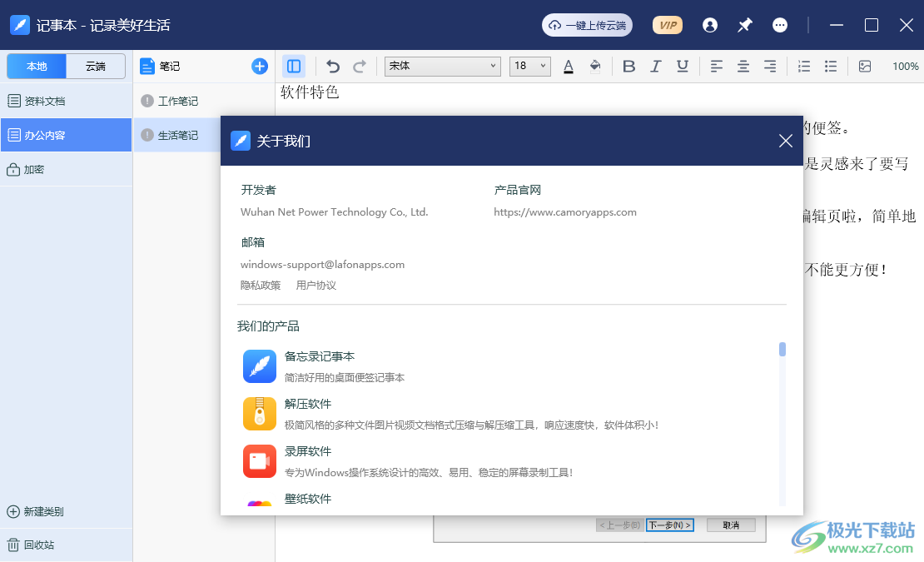The height and width of the screenshot is (562, 924).
Task: Click the 备忘录记事本 product title
Action: (x=320, y=356)
